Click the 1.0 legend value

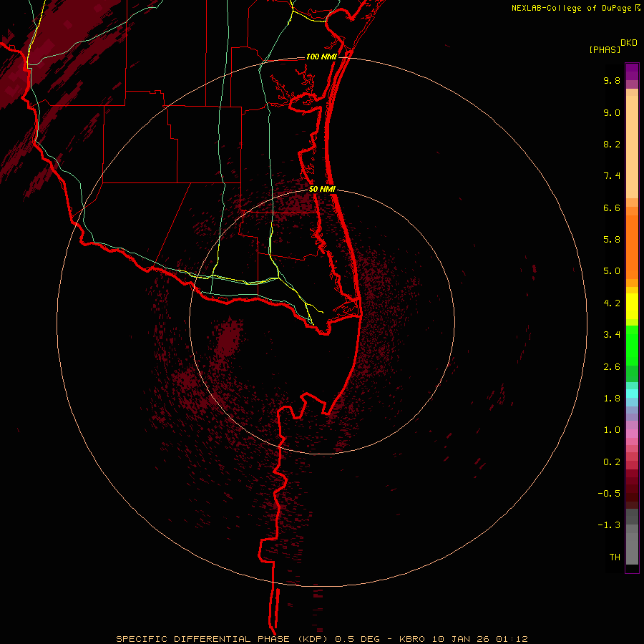(612, 430)
